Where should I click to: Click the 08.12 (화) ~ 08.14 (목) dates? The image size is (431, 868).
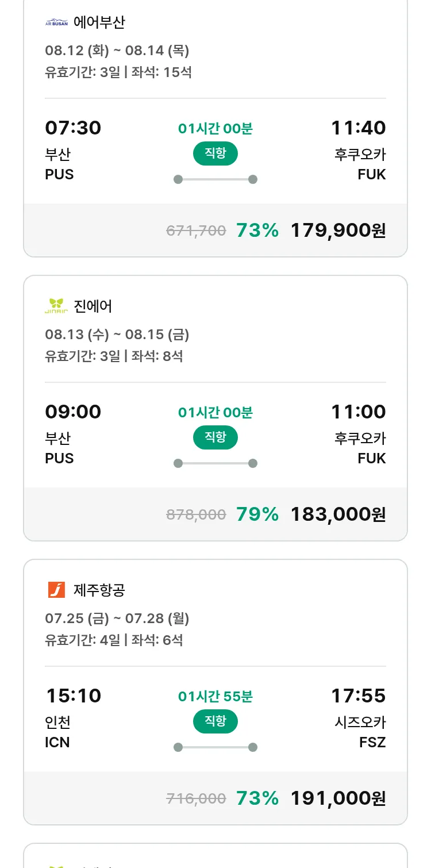point(117,51)
